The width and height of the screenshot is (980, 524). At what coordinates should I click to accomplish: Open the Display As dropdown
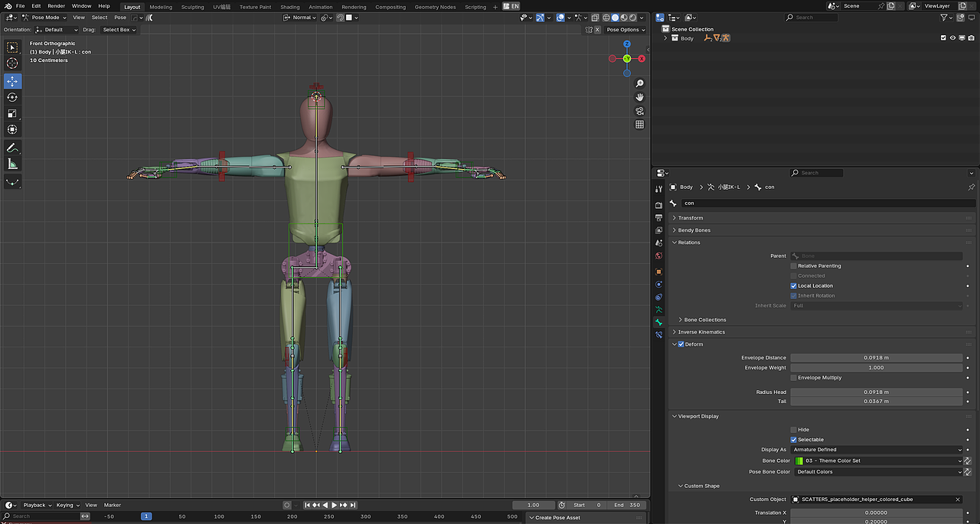click(x=877, y=449)
